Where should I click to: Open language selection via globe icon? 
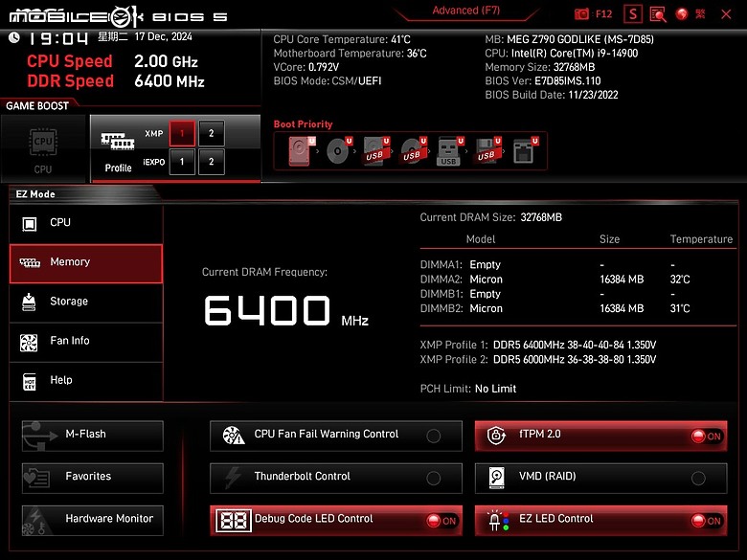click(682, 14)
